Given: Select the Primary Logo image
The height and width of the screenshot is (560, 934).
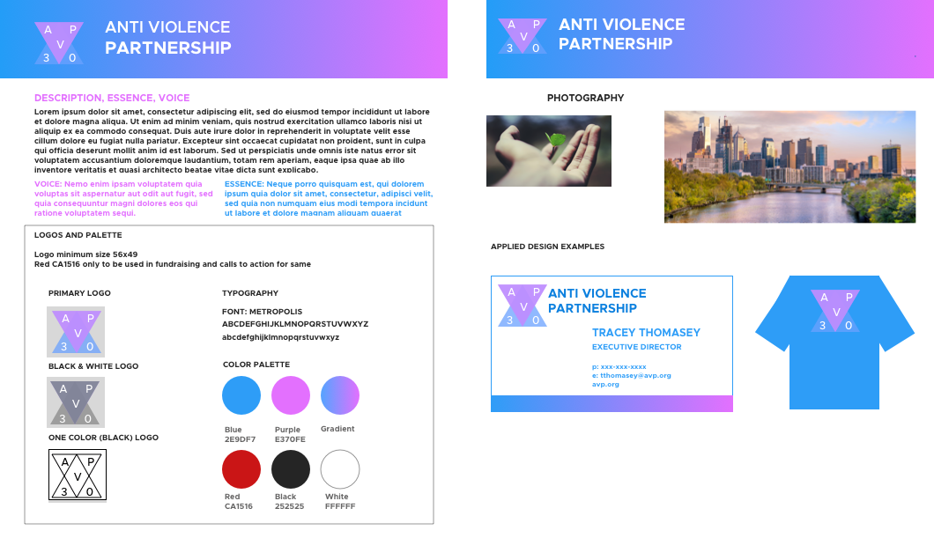Looking at the screenshot, I should (x=76, y=331).
